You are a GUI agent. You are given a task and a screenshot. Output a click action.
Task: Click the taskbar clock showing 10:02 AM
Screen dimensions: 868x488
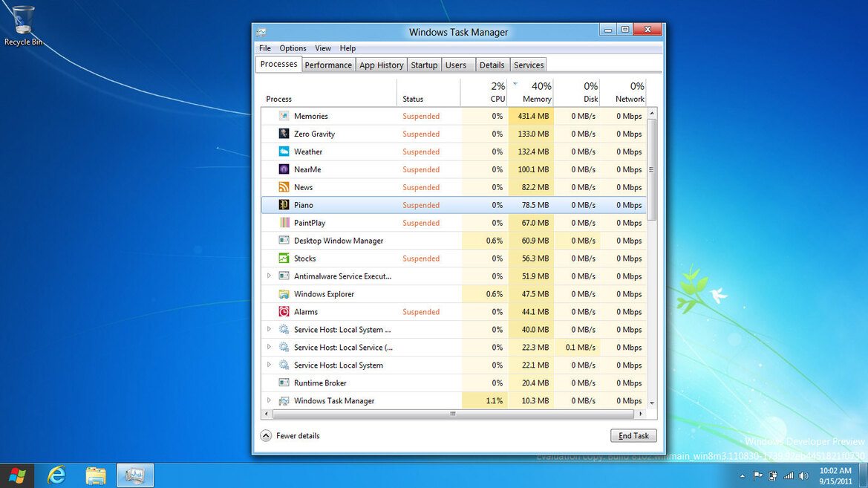coord(835,476)
